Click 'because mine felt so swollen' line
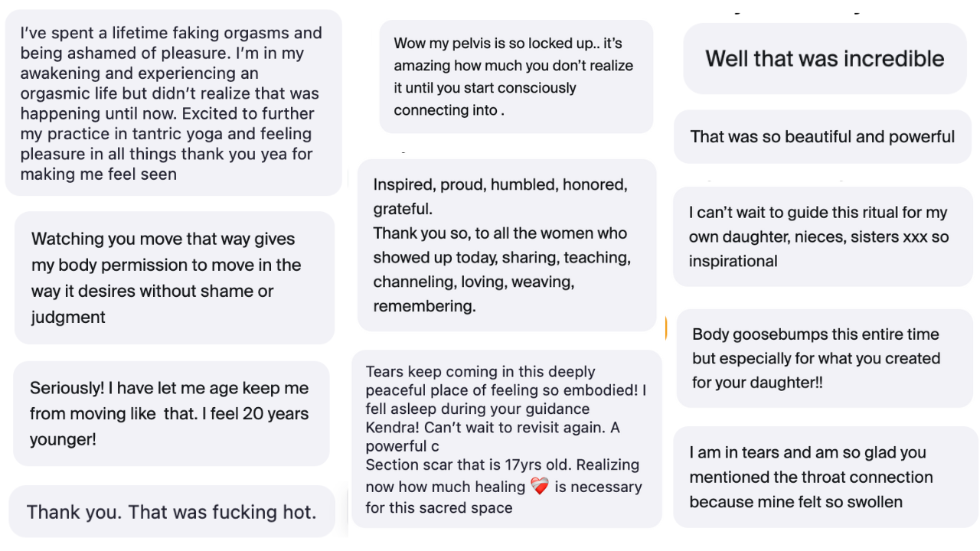The height and width of the screenshot is (551, 980). (x=795, y=502)
